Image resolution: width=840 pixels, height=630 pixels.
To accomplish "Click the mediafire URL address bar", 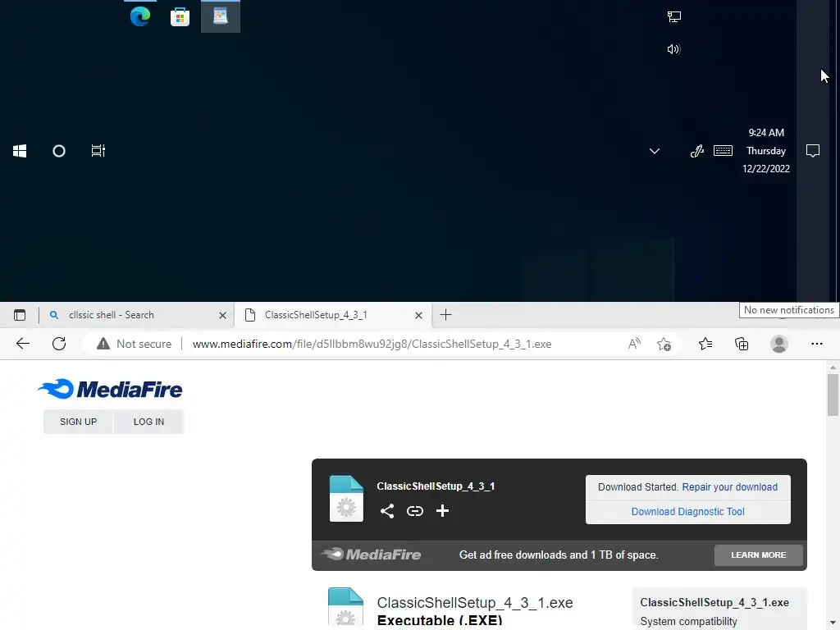I will pos(372,344).
